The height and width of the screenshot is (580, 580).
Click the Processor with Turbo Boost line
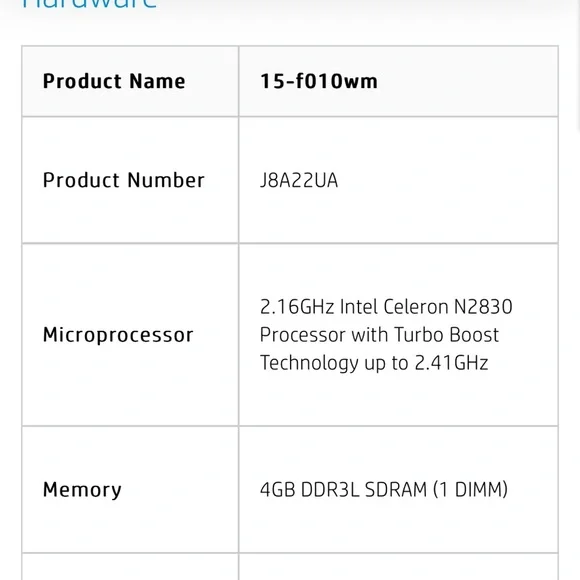pyautogui.click(x=379, y=335)
